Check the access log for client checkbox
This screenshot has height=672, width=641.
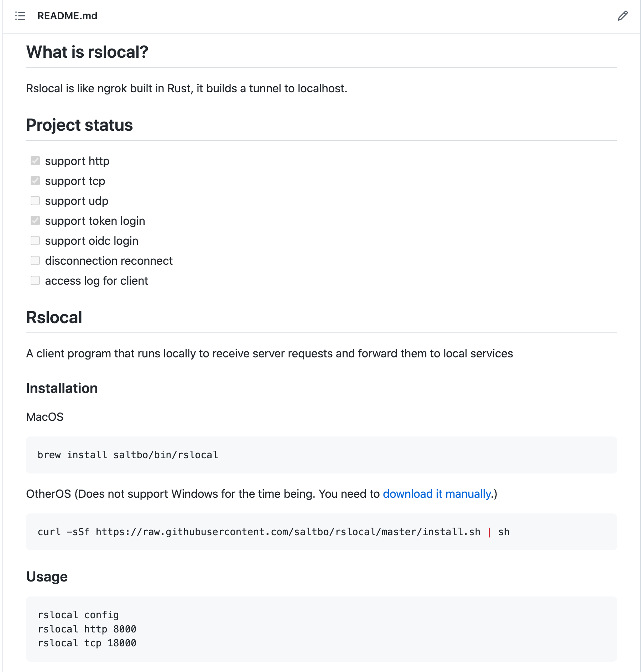click(x=35, y=280)
